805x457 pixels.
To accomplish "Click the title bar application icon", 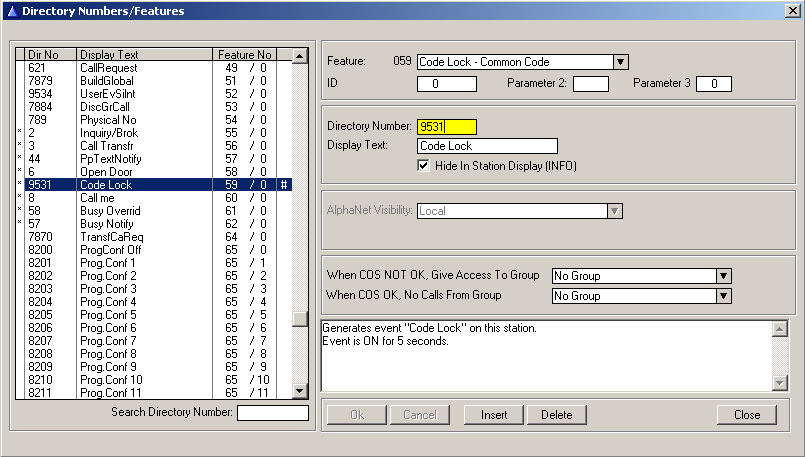I will click(x=11, y=10).
